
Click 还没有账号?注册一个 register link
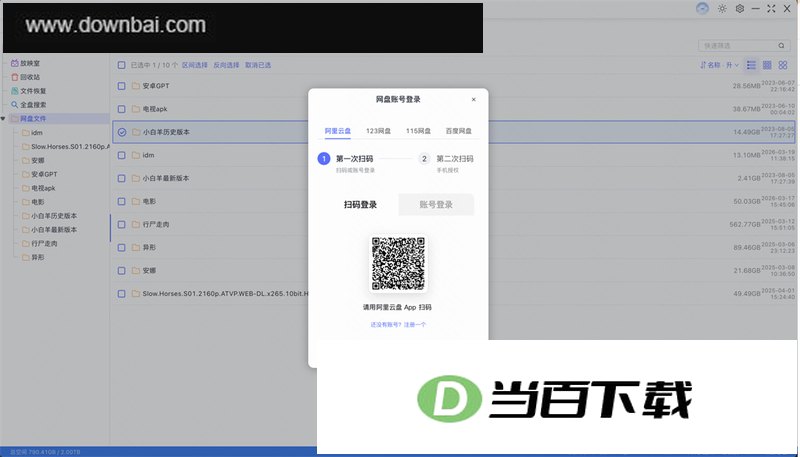coord(398,324)
